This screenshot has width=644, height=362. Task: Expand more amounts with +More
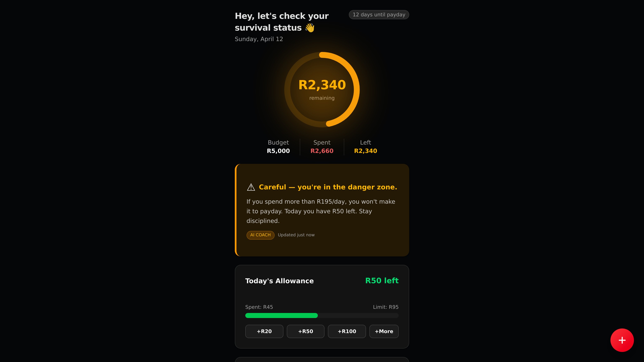click(x=384, y=331)
